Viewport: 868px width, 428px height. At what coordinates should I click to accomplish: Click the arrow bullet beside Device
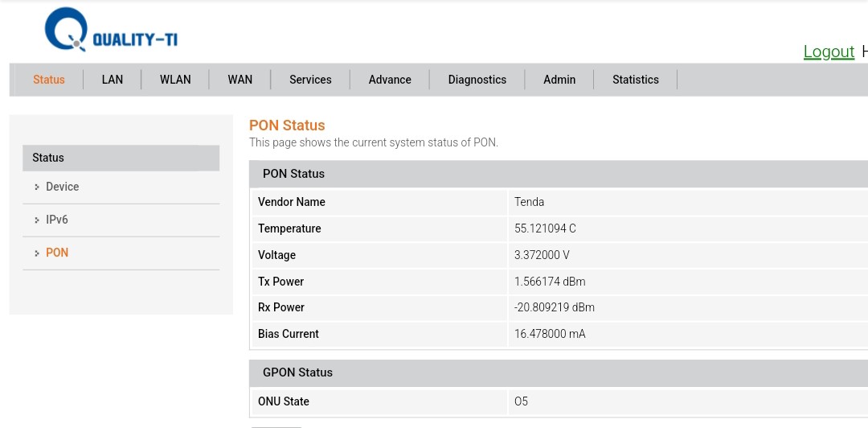coord(37,187)
